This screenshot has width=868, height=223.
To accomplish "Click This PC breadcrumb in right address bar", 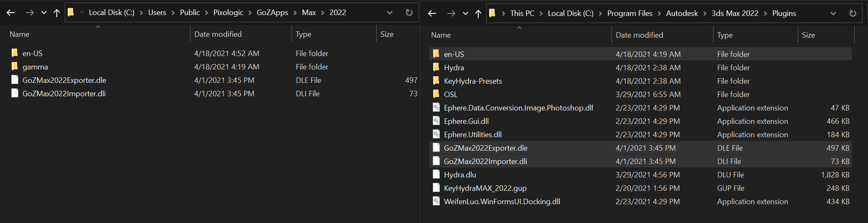I will pos(522,13).
